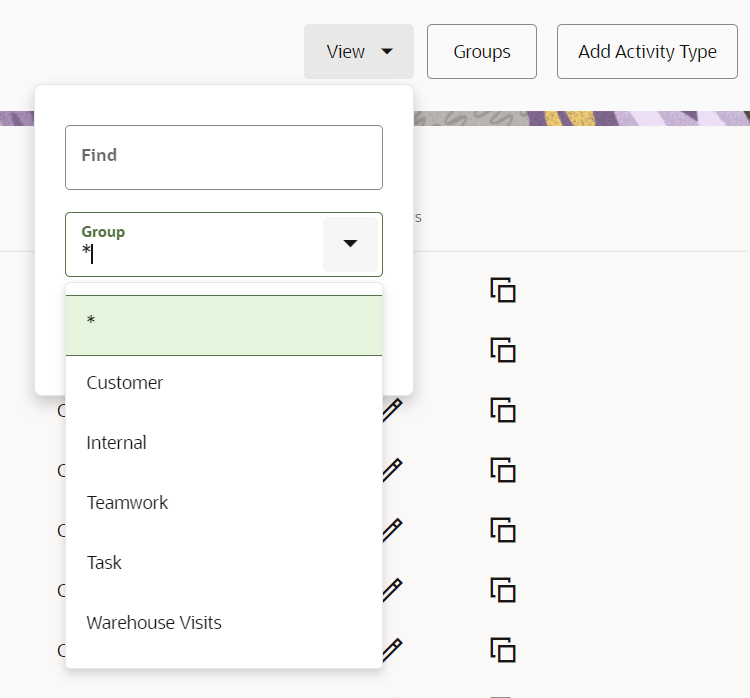Click the second duplicate icon from top
The height and width of the screenshot is (698, 750).
point(503,351)
